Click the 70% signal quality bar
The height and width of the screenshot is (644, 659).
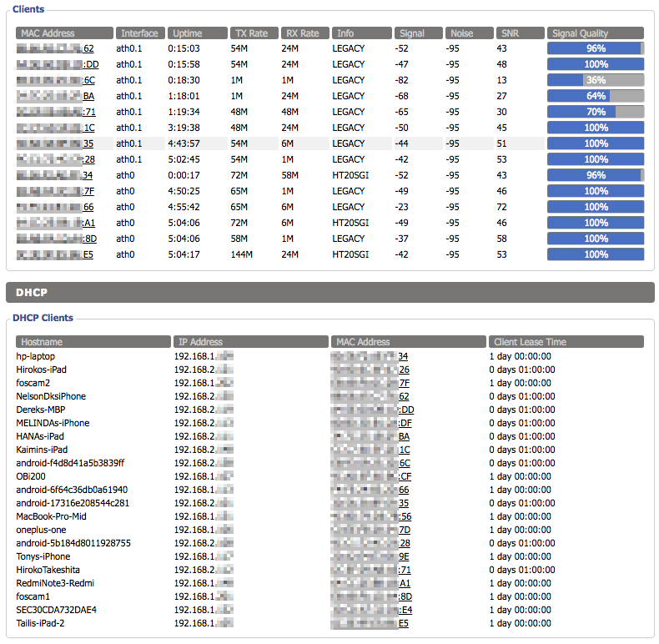click(x=595, y=112)
